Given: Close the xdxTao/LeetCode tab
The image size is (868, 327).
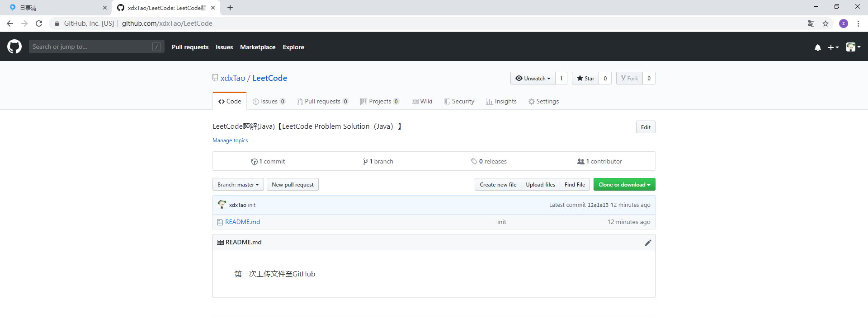Looking at the screenshot, I should (213, 8).
